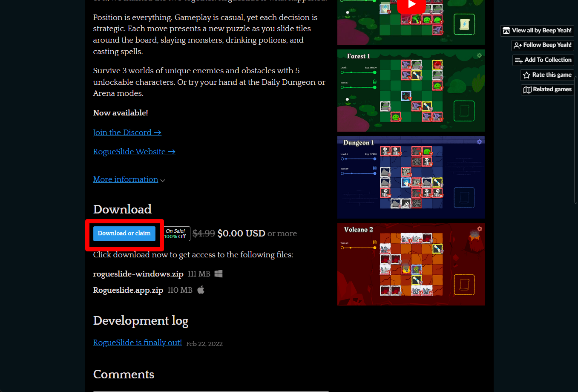
Task: Click the Rogueslide.app.zip file name
Action: [128, 290]
